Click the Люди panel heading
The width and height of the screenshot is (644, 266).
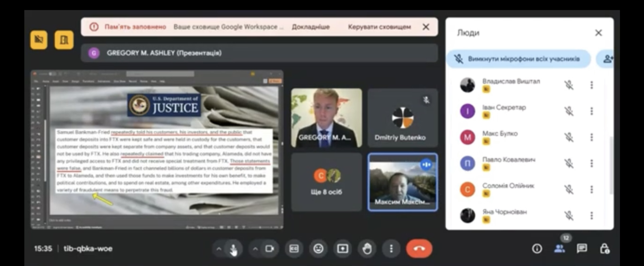pos(468,33)
